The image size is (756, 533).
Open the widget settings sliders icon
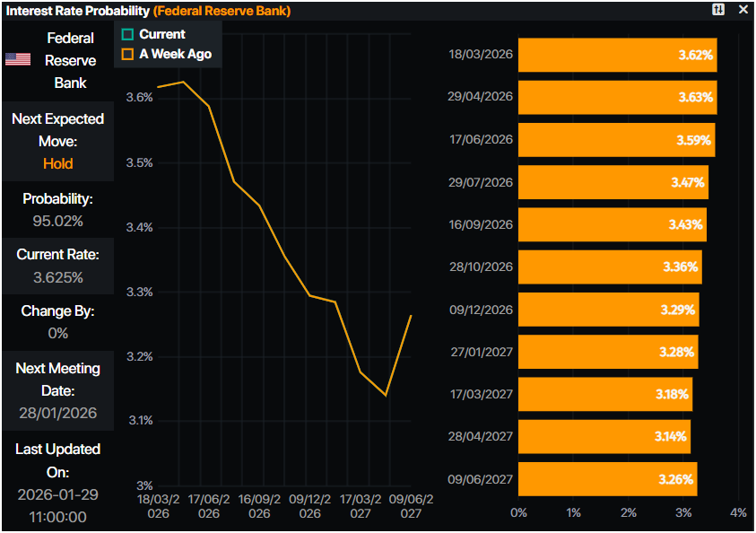(718, 10)
